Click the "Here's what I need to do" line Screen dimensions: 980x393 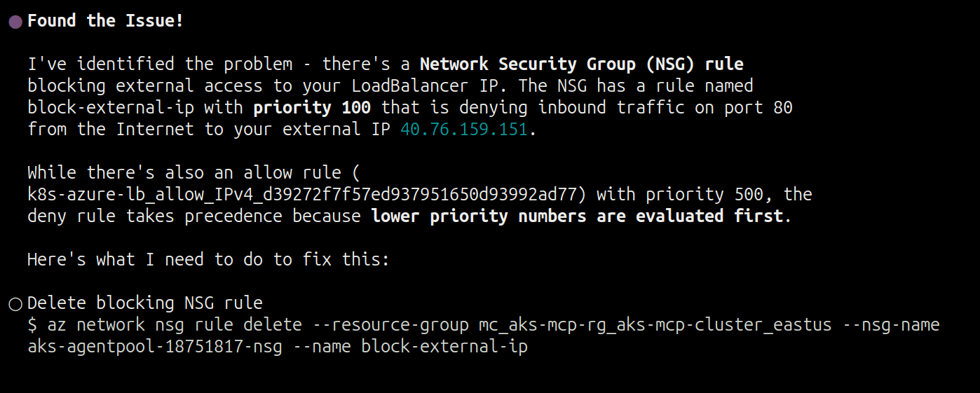(x=208, y=260)
